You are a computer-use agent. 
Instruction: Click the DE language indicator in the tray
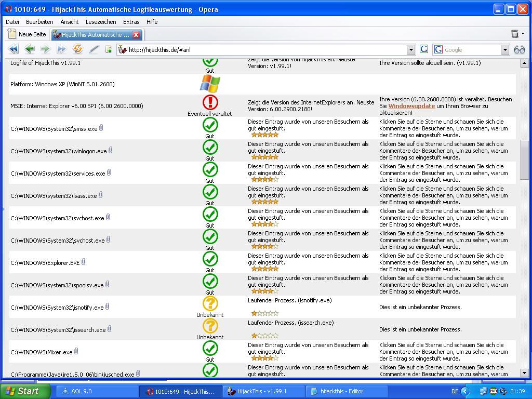pyautogui.click(x=455, y=391)
